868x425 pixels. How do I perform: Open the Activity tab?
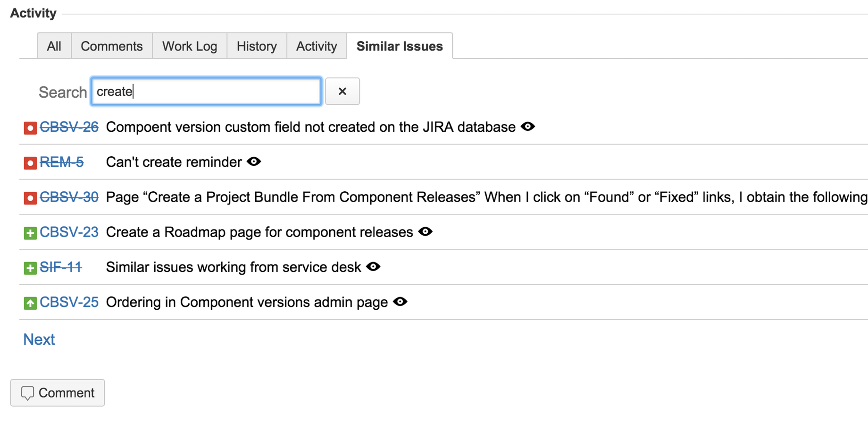pyautogui.click(x=317, y=46)
